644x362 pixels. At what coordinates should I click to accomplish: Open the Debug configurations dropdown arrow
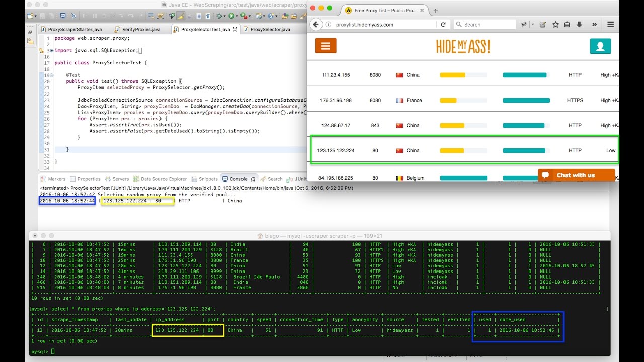224,17
